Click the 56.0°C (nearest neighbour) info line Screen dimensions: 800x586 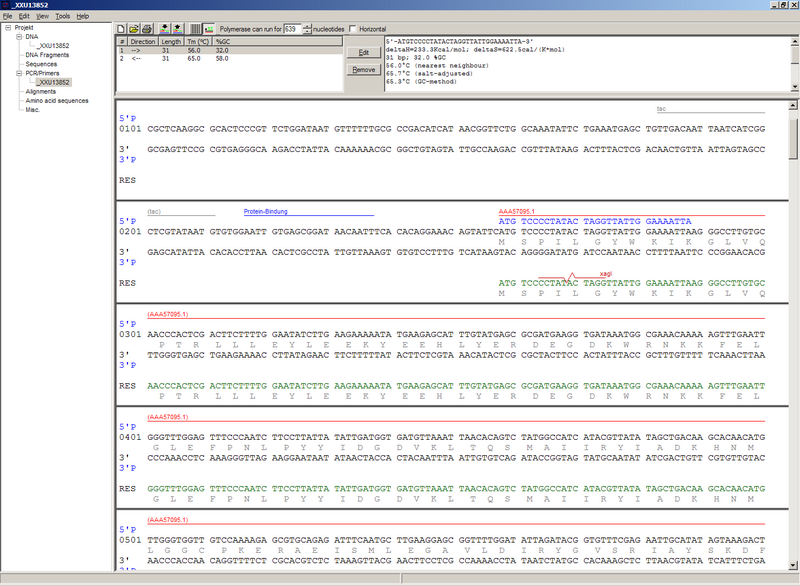437,66
